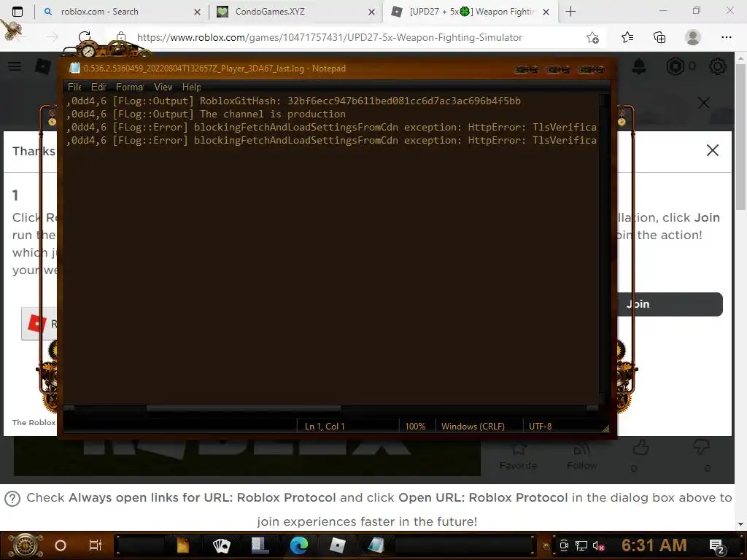Open the View menu in Notepad
The image size is (747, 560).
click(x=163, y=87)
